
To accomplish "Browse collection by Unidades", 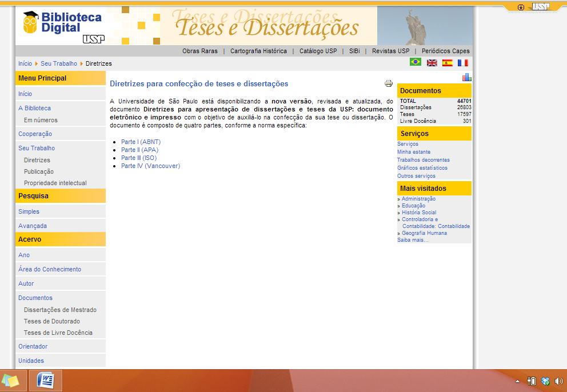I will [31, 361].
